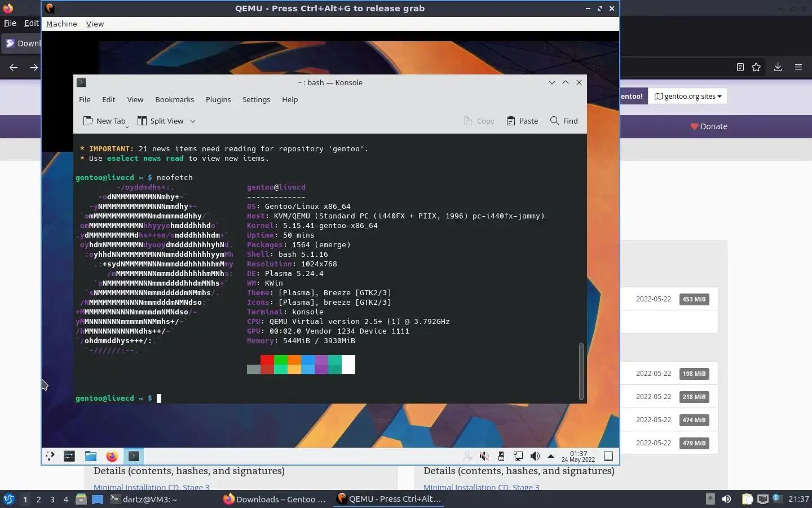Open dartz@VM3 terminal in host taskbar

point(144,499)
